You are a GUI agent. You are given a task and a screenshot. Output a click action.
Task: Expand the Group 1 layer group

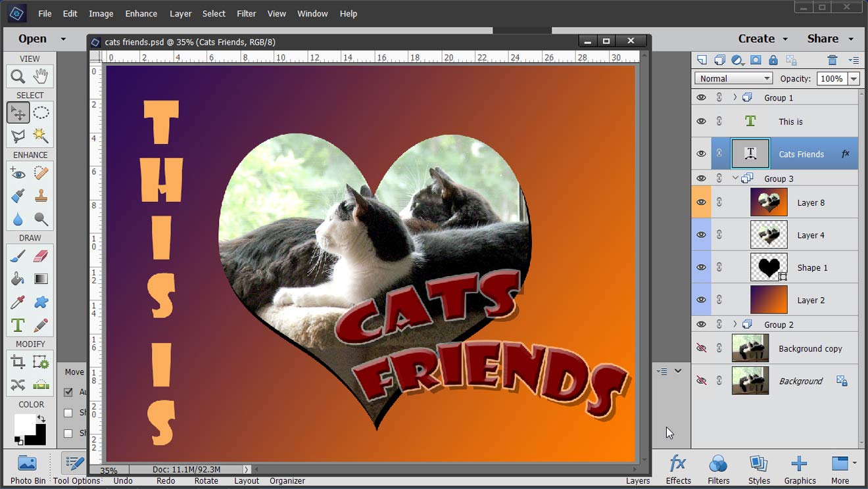(735, 97)
